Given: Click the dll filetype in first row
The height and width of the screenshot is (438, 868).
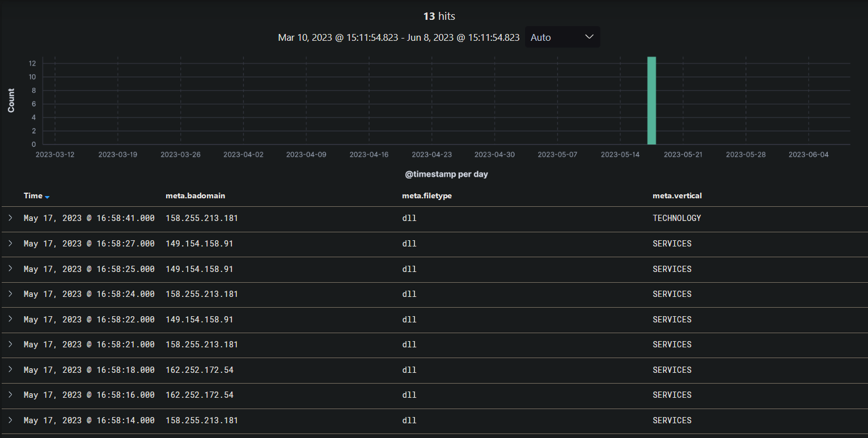Looking at the screenshot, I should point(409,218).
